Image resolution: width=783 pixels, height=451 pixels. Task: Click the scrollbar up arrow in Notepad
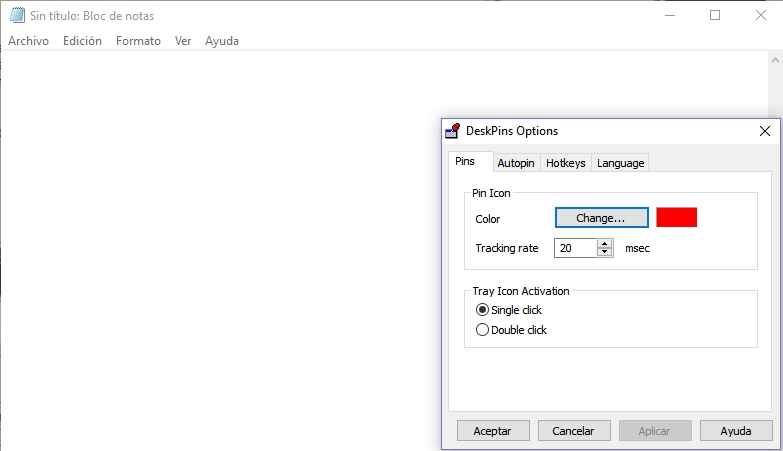[775, 60]
